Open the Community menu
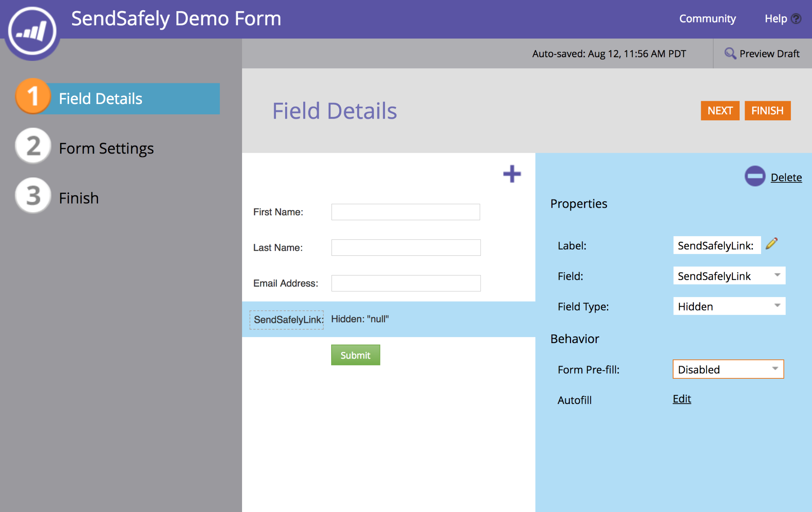Viewport: 812px width, 512px height. point(707,19)
